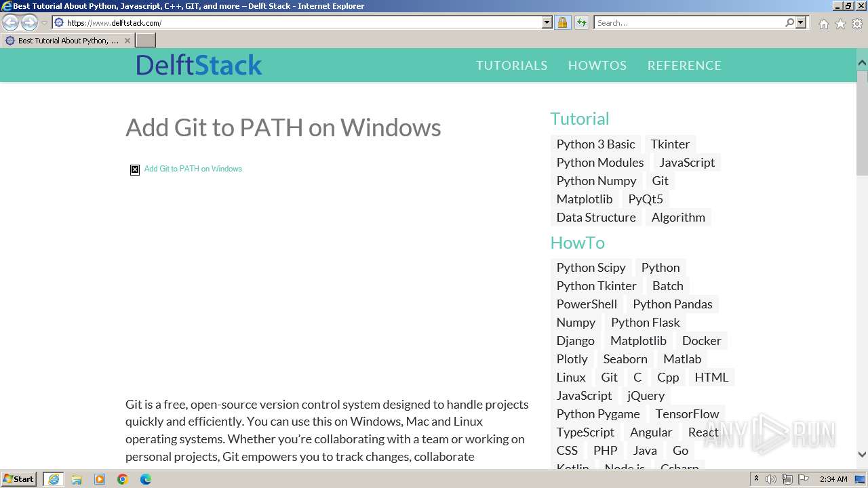Image resolution: width=868 pixels, height=488 pixels.
Task: Open the JavaScript tutorial tag
Action: (x=687, y=162)
